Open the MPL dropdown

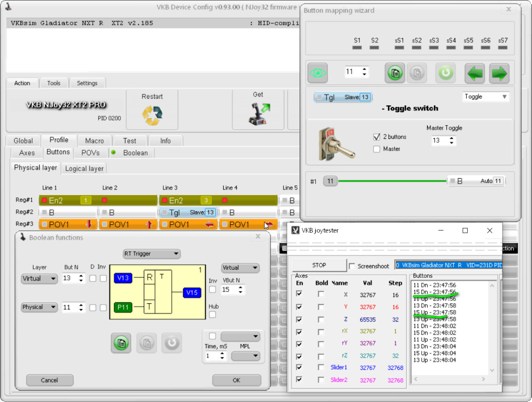[x=245, y=356]
